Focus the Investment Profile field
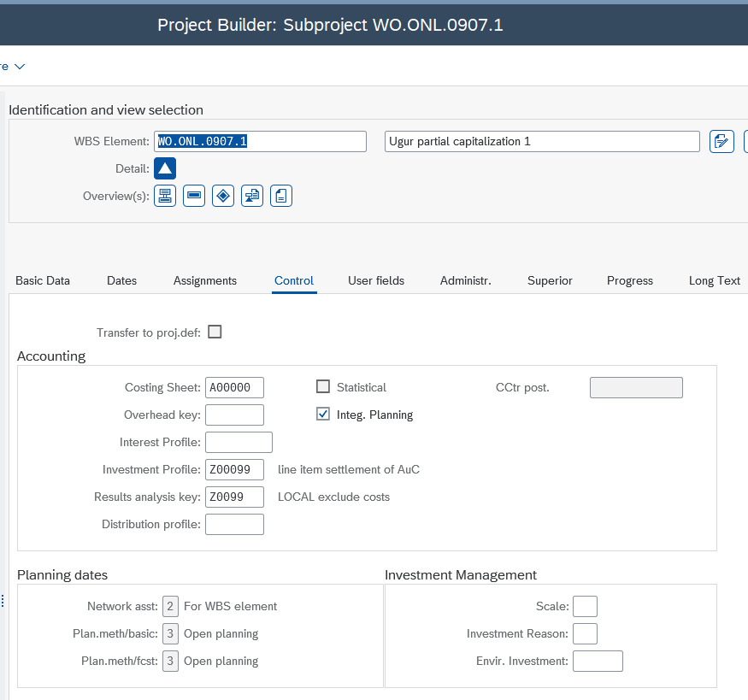This screenshot has height=700, width=748. click(234, 469)
